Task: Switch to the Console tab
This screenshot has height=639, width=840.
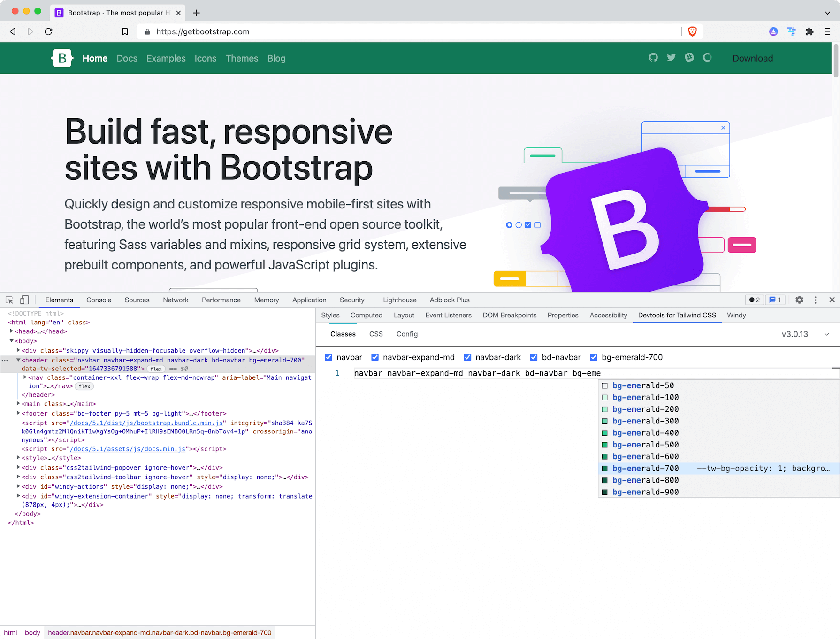Action: point(99,300)
